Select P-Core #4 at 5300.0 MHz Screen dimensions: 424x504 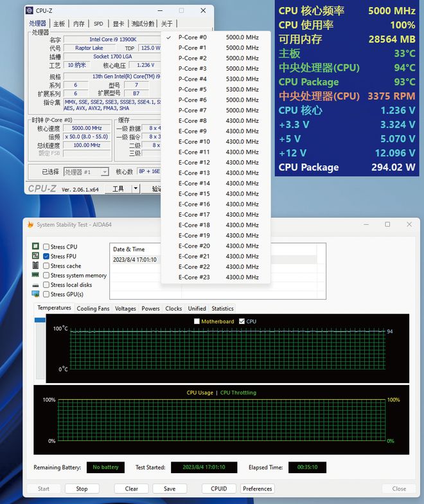(x=216, y=79)
